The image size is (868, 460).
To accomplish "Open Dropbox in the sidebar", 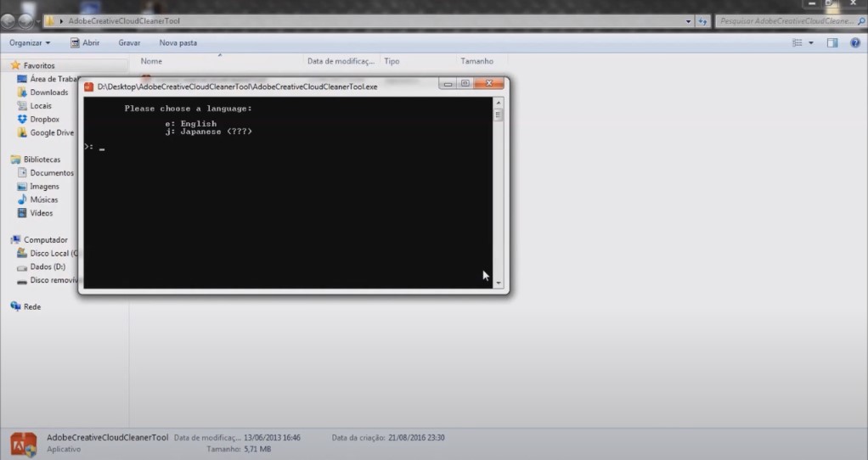I will [44, 119].
